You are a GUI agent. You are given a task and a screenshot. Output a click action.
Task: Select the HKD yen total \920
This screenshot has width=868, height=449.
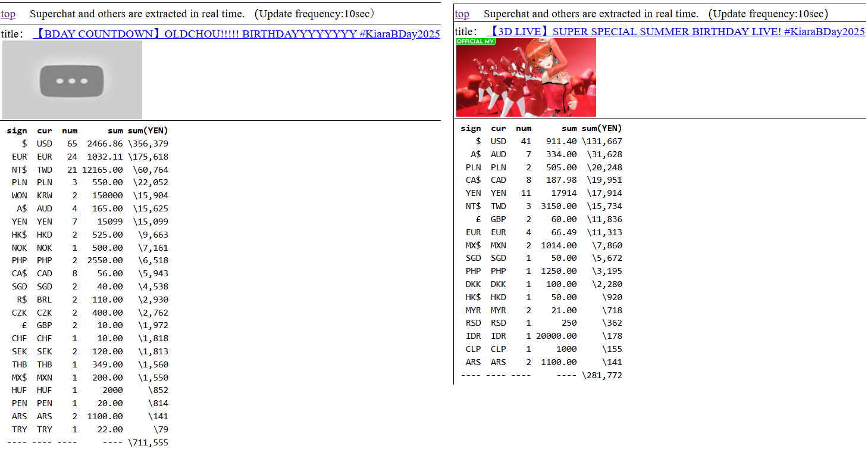[612, 297]
